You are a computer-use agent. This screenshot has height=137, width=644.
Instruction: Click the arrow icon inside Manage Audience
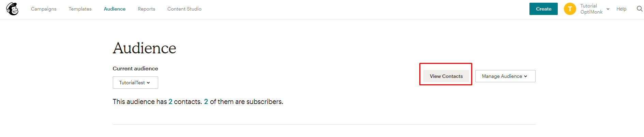click(525, 76)
